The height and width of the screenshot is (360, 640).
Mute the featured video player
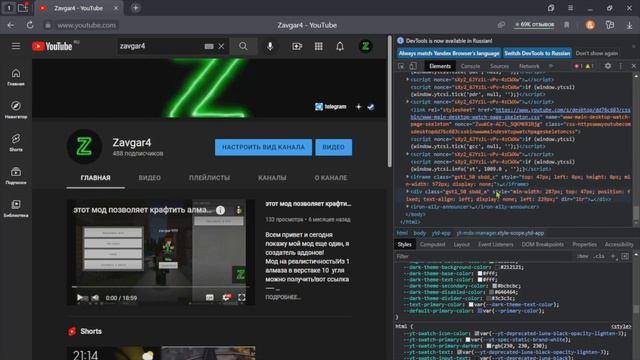coord(95,298)
